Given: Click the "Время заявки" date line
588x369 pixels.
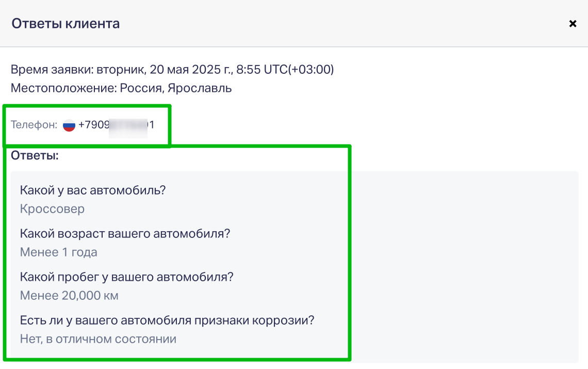Looking at the screenshot, I should pos(172,70).
